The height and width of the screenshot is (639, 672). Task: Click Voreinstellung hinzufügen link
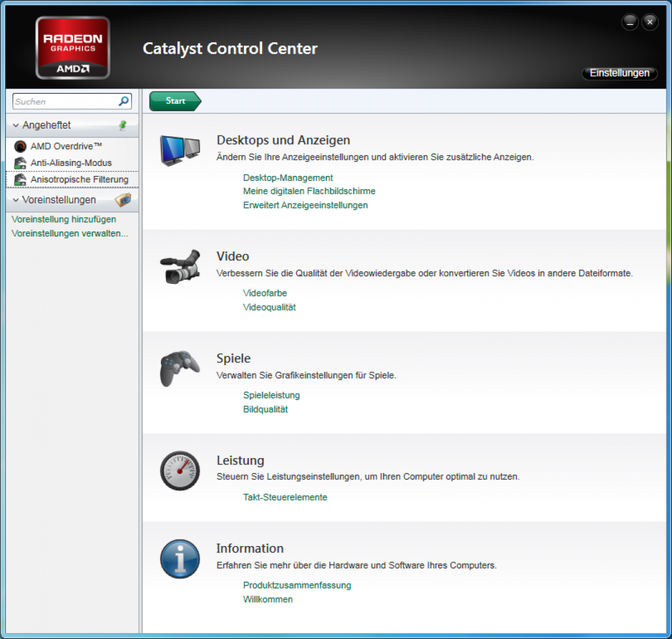(64, 219)
